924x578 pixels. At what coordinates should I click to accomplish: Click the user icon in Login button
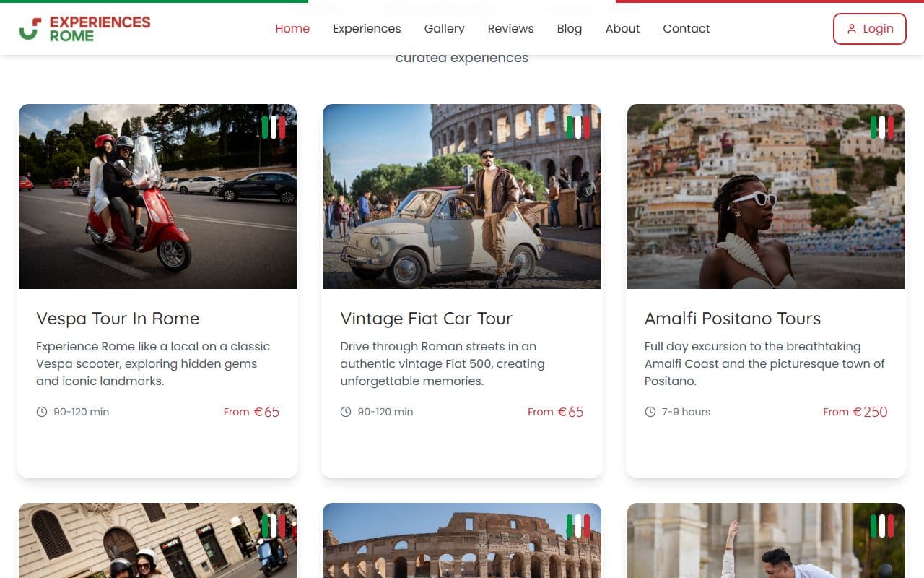tap(852, 29)
